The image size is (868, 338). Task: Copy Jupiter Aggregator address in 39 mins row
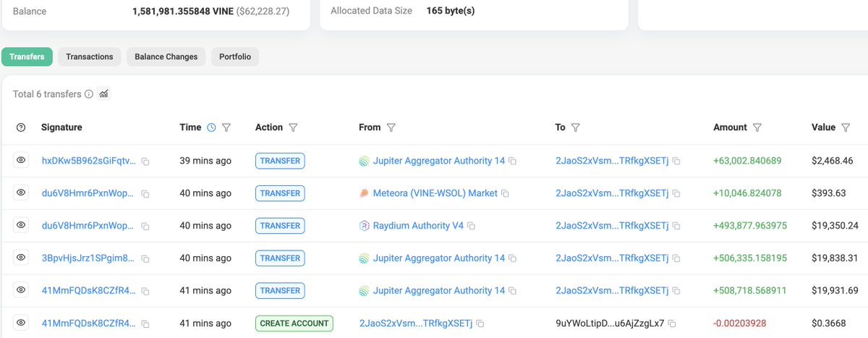pyautogui.click(x=513, y=161)
